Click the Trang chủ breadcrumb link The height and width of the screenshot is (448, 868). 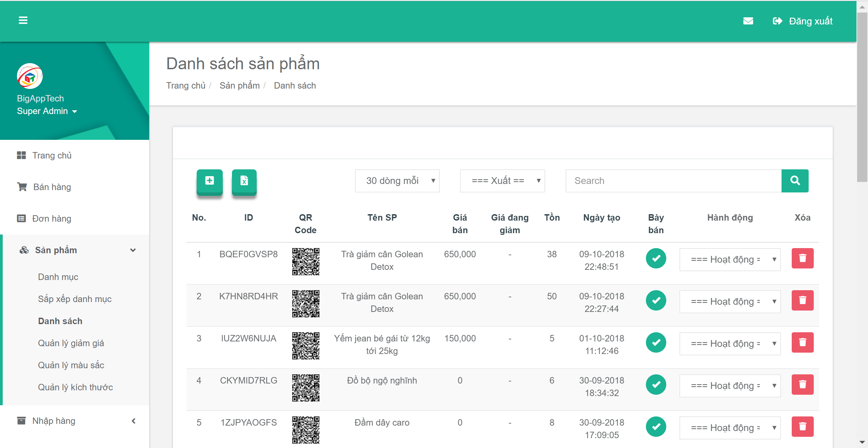click(x=185, y=85)
